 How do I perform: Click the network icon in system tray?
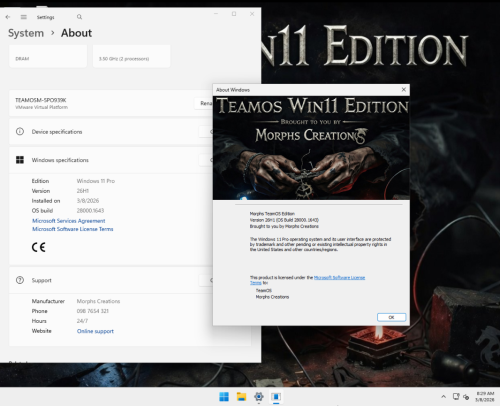(x=456, y=396)
